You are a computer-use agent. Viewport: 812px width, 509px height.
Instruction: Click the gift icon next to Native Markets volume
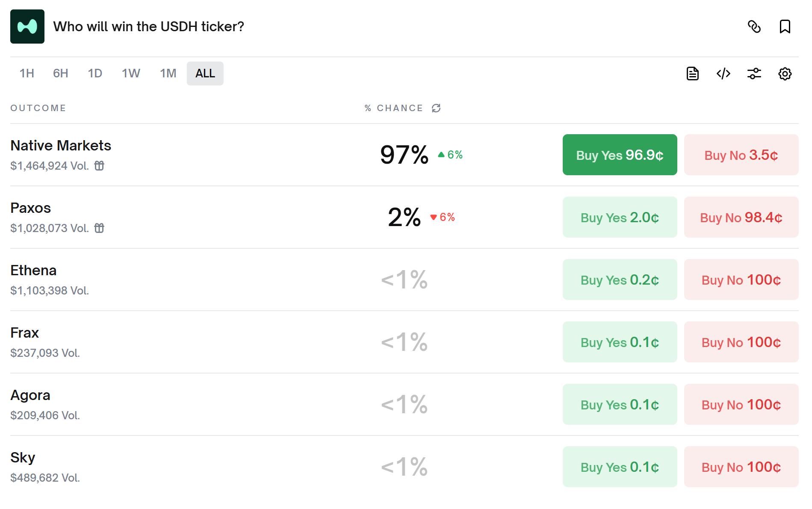[100, 166]
